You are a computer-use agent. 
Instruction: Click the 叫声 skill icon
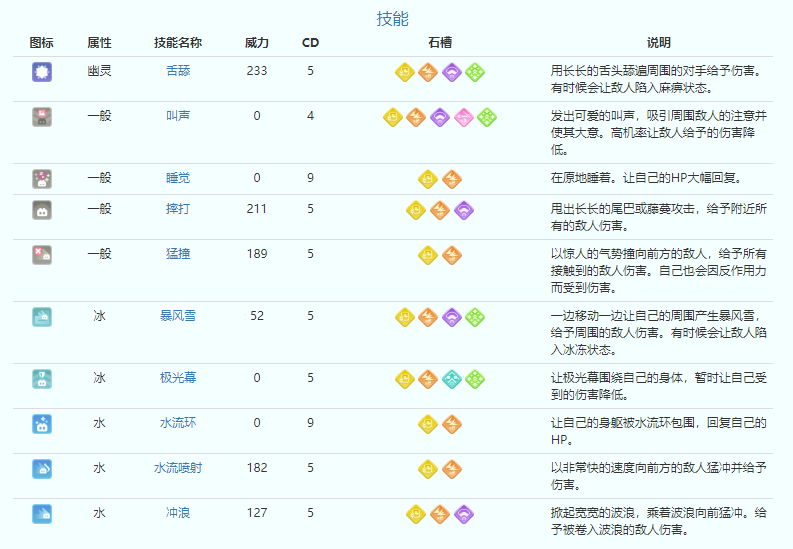tap(42, 117)
